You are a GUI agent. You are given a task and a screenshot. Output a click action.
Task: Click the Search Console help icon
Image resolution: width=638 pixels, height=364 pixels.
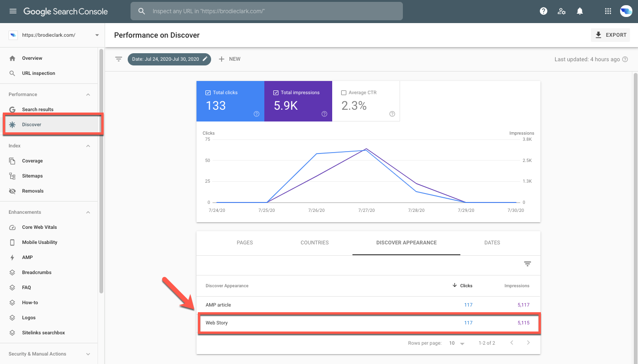click(543, 10)
